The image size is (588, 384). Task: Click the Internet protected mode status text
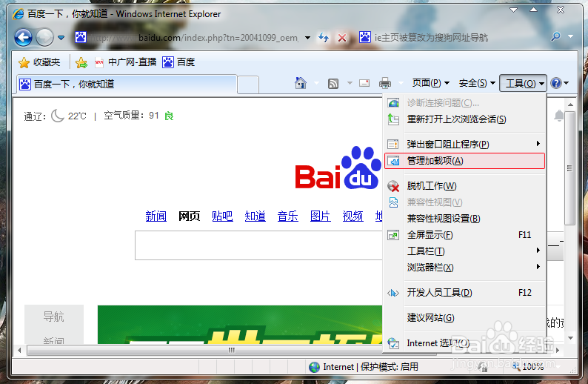[370, 367]
